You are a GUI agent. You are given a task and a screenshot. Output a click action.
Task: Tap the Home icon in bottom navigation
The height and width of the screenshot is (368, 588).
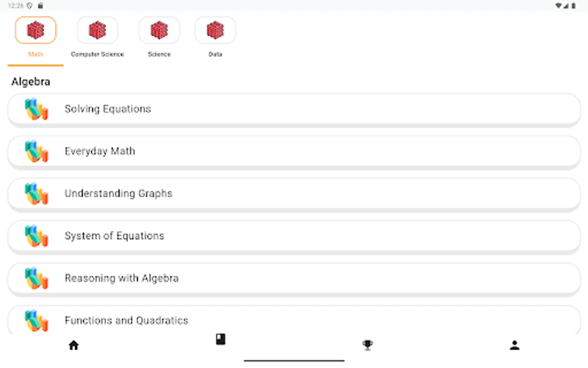(73, 345)
